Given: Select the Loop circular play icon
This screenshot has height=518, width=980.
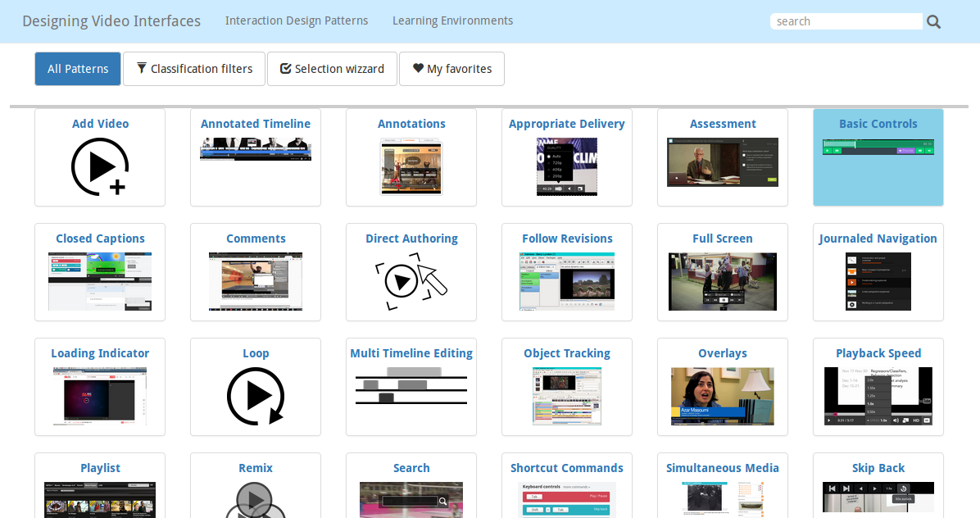Looking at the screenshot, I should 256,397.
